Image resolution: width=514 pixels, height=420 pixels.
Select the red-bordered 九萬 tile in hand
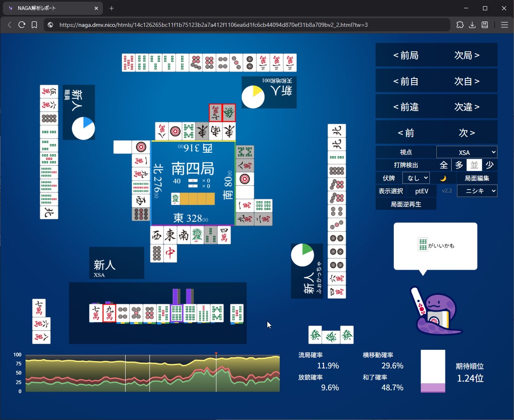click(x=109, y=313)
